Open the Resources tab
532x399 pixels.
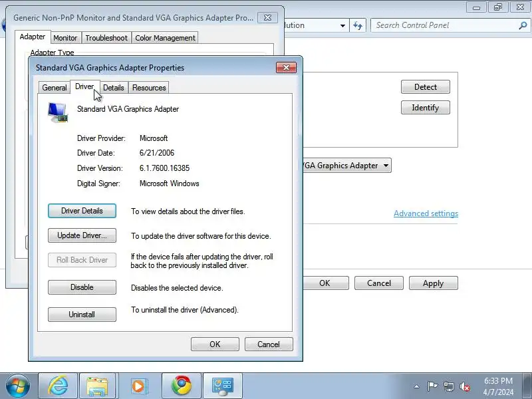[149, 88]
